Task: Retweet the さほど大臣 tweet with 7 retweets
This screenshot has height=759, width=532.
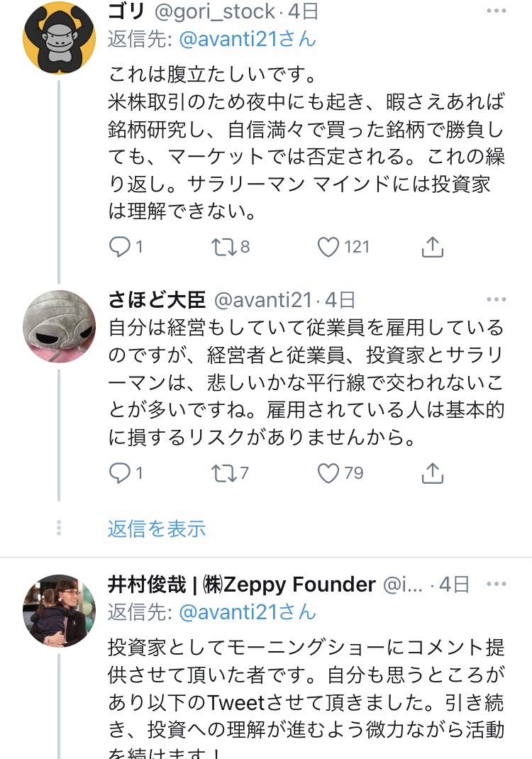Action: [x=223, y=473]
